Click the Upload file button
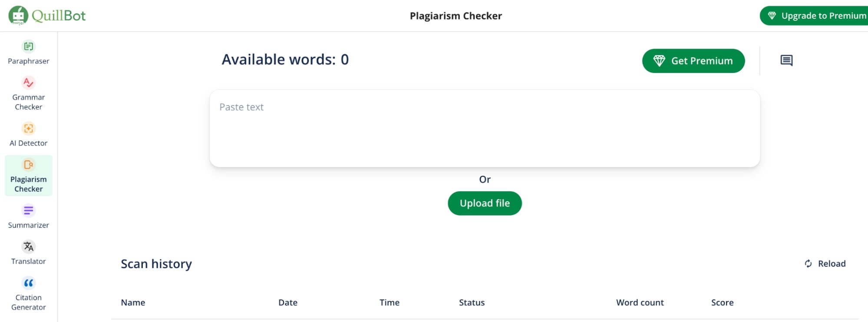This screenshot has width=868, height=322. click(485, 203)
